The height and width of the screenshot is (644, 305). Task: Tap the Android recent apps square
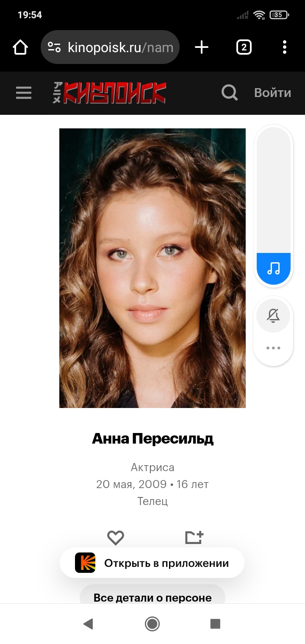coord(216,624)
